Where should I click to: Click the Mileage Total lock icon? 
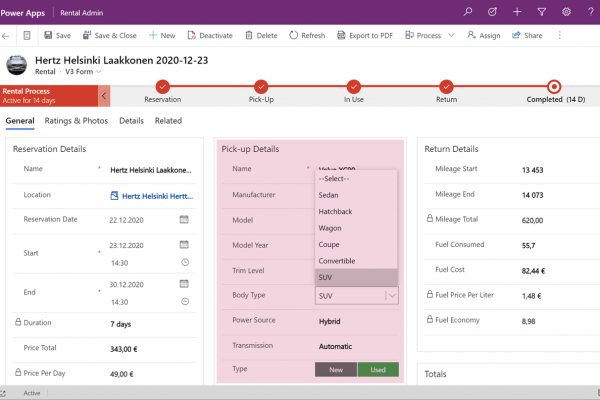tap(430, 218)
